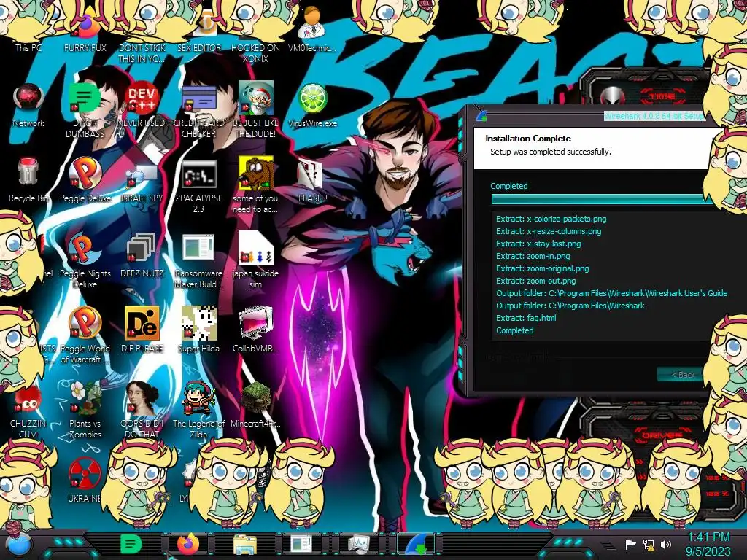Screen dimensions: 747x560
Task: Click the 'Extract: x-stay-last.png' log line
Action: point(538,244)
